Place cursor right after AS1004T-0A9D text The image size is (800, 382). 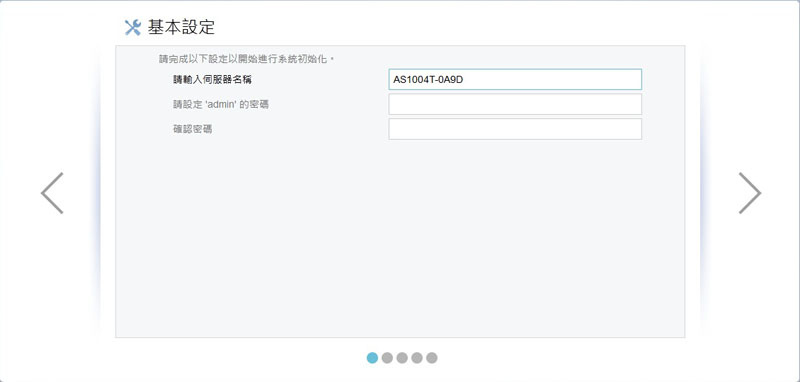(464, 80)
